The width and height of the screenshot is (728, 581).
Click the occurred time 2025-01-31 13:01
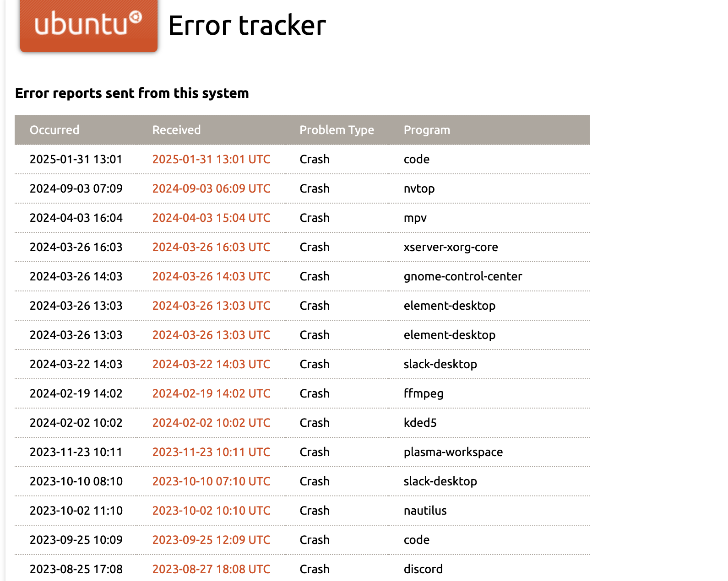pyautogui.click(x=76, y=159)
